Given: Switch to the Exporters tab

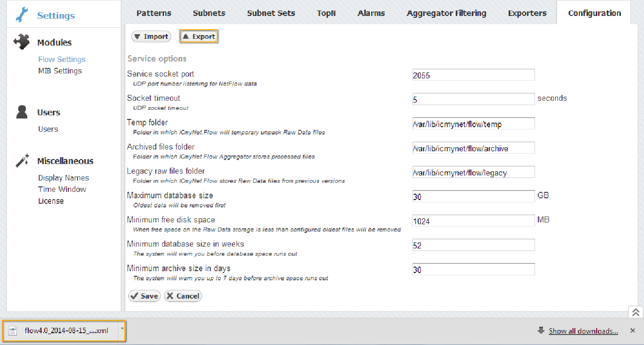Looking at the screenshot, I should (526, 13).
